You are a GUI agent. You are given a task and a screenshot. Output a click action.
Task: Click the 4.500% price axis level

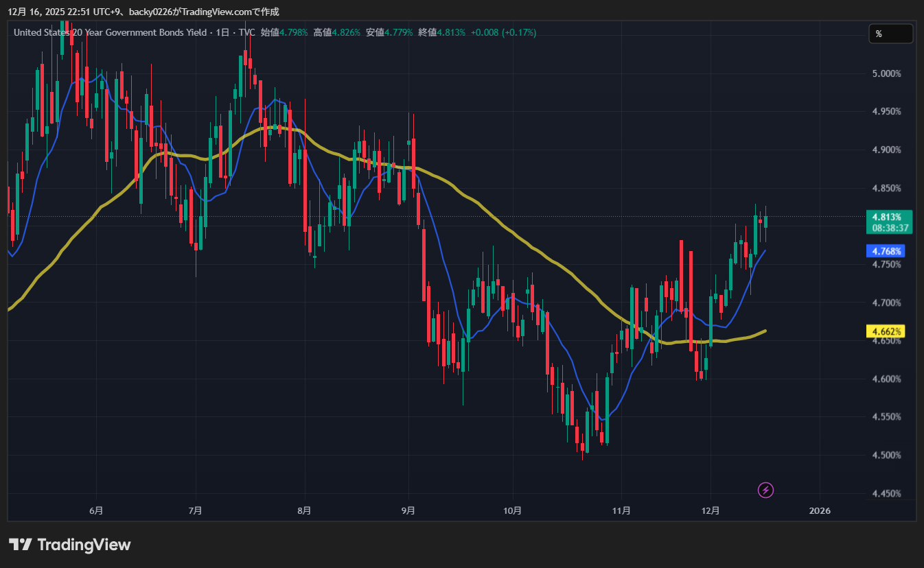886,455
